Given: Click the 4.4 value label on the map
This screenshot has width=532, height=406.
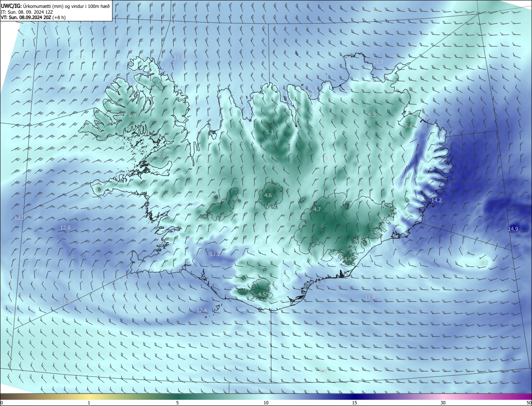Looking at the screenshot, I should [348, 259].
